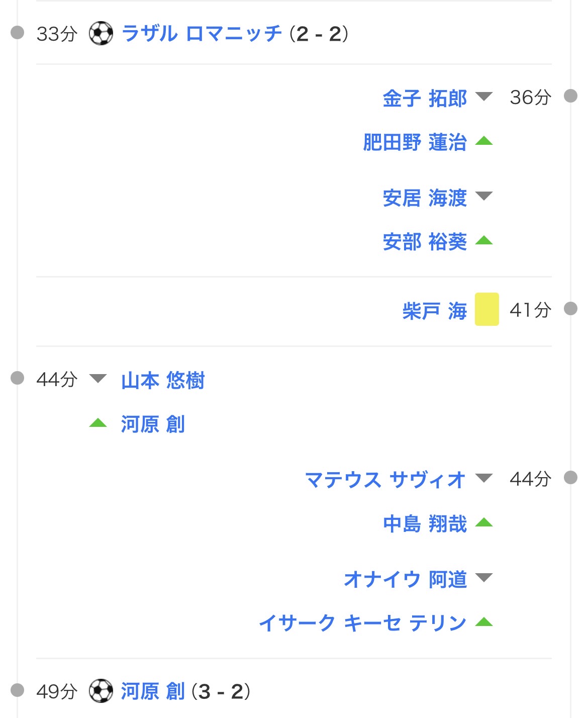
Task: Click the gray down arrow beside 安居 海渡
Action: pyautogui.click(x=484, y=196)
